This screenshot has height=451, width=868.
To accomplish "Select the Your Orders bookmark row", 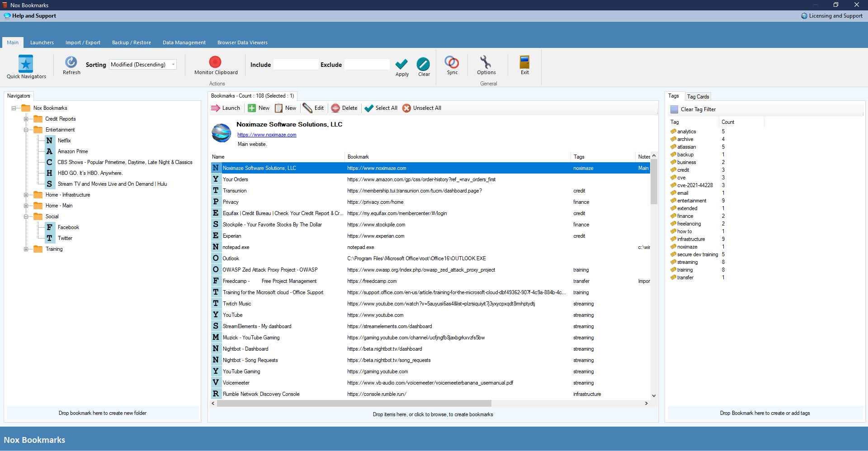I will 430,179.
